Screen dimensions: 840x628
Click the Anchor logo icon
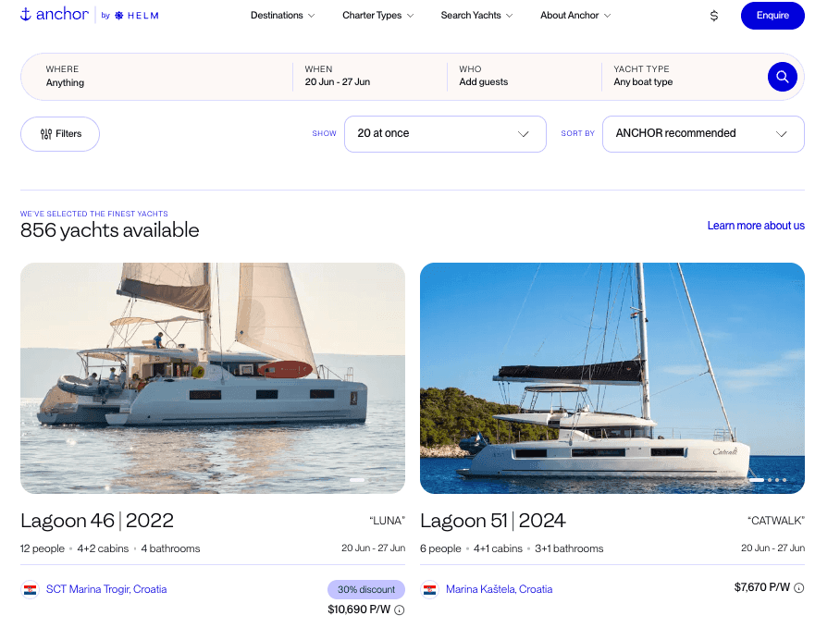point(27,15)
